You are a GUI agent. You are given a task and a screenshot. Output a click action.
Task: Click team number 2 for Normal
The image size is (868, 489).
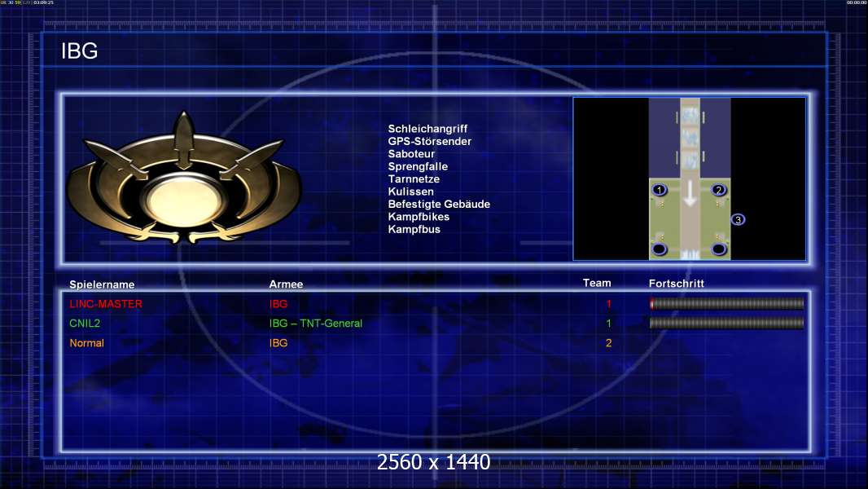[609, 343]
